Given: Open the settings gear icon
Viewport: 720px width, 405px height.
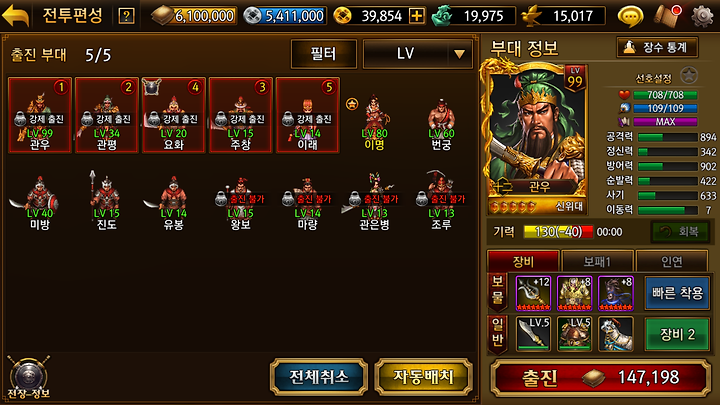Looking at the screenshot, I should pyautogui.click(x=703, y=16).
